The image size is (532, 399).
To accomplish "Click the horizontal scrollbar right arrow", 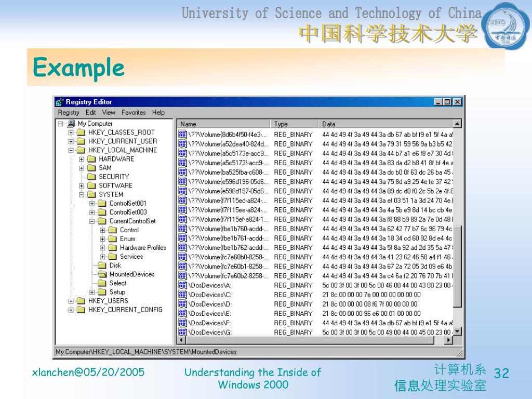I will click(449, 340).
